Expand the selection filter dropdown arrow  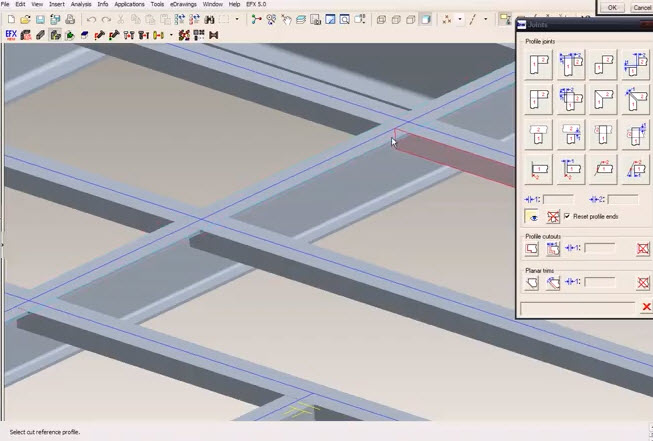coord(237,19)
